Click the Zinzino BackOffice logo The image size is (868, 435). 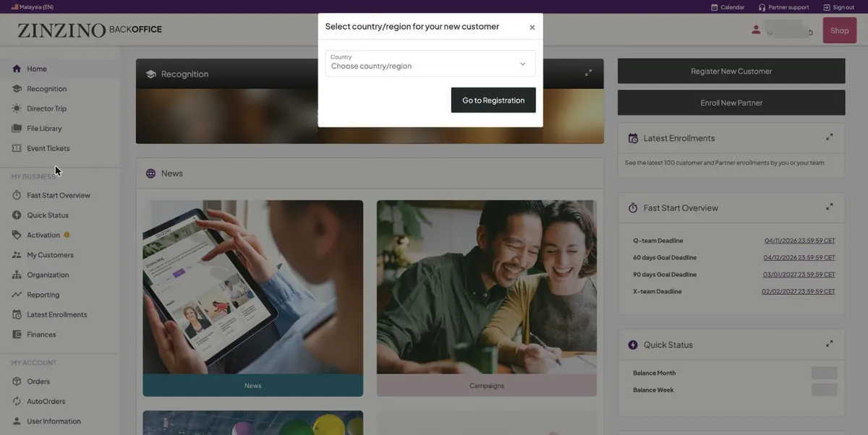(x=90, y=30)
